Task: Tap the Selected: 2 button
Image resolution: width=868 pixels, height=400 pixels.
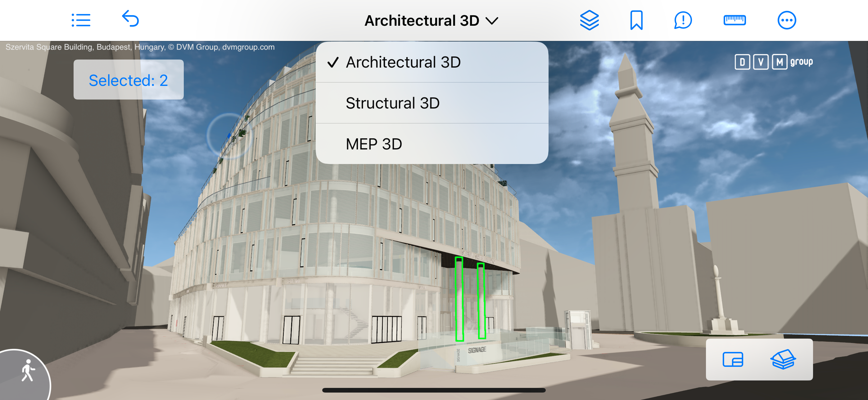Action: coord(129,80)
